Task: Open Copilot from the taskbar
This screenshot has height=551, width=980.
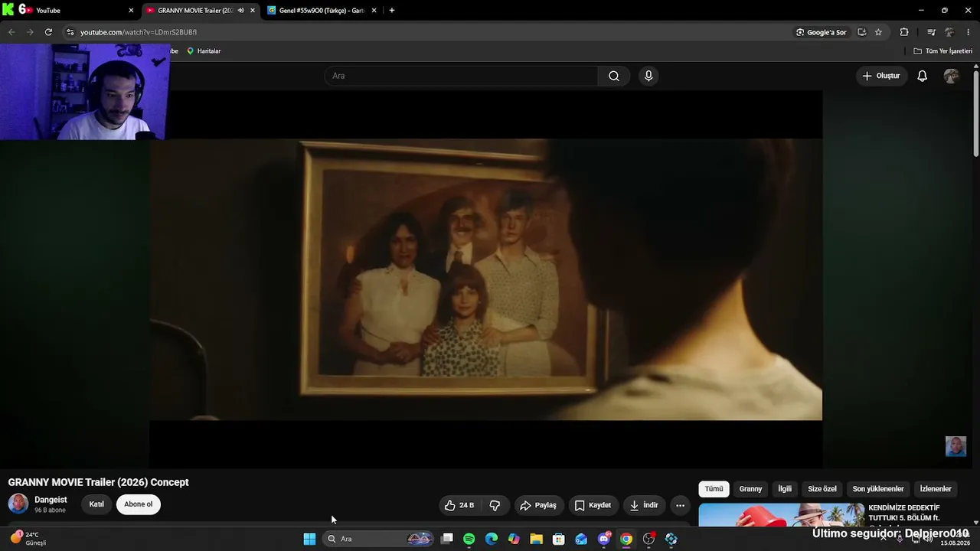Action: tap(514, 539)
